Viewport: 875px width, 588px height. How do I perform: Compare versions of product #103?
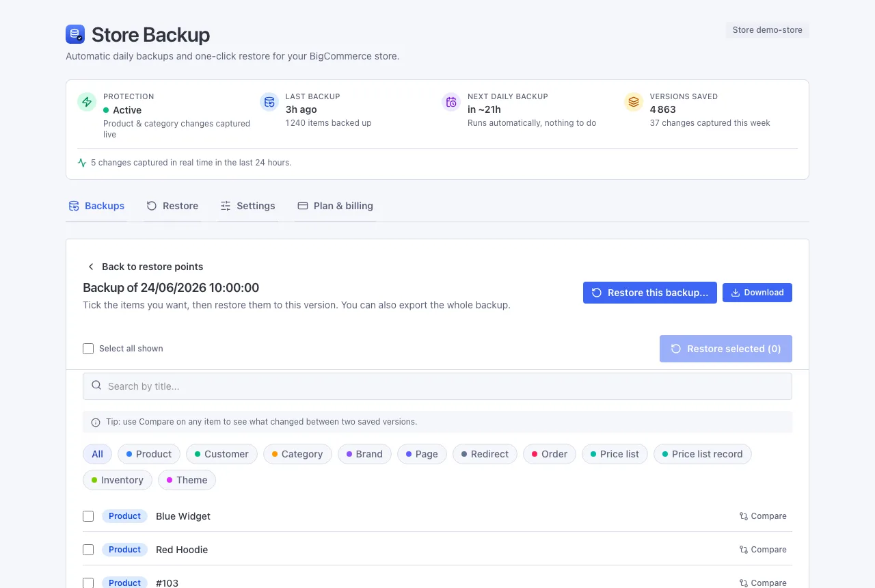pos(763,583)
